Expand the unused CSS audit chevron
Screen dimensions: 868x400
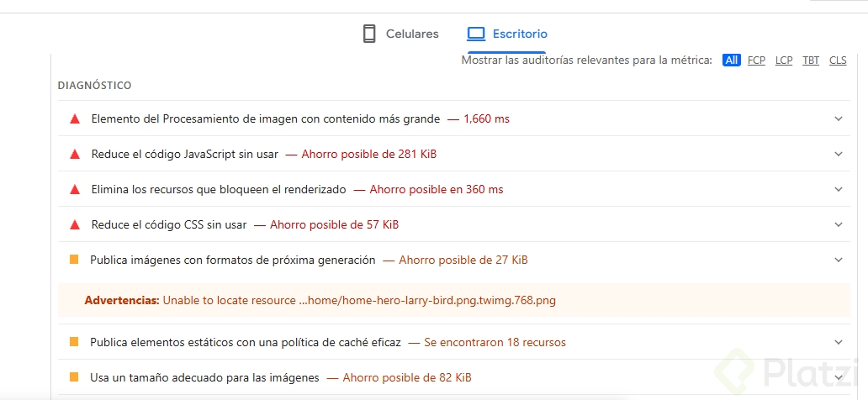(x=838, y=225)
